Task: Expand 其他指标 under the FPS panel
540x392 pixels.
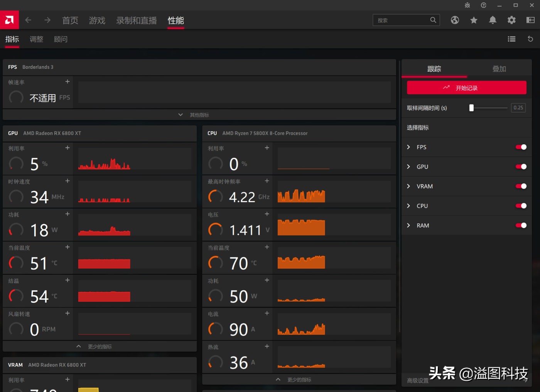Action: click(x=199, y=115)
